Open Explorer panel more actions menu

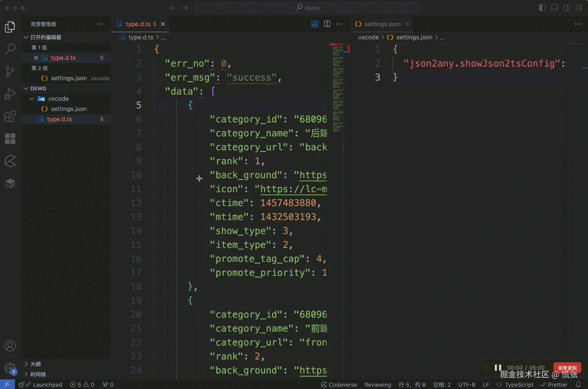click(100, 24)
